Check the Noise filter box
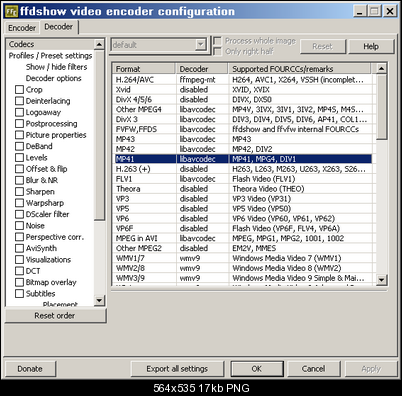Image resolution: width=402 pixels, height=396 pixels. click(x=20, y=225)
